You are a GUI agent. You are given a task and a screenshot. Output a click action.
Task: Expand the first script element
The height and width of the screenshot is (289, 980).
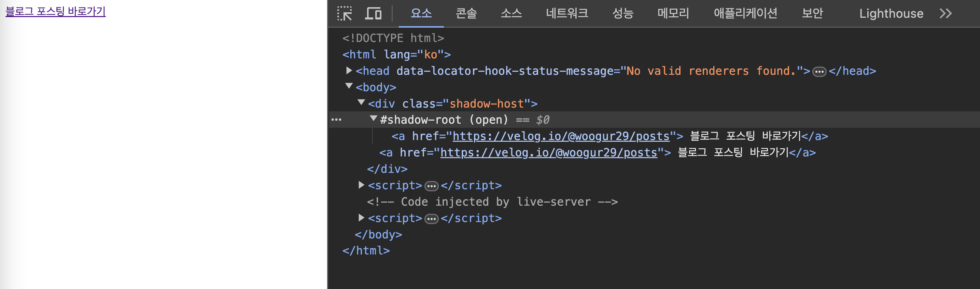pos(361,185)
